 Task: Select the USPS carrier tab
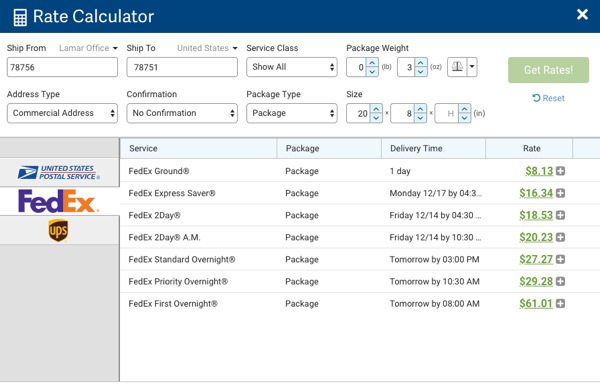point(59,173)
